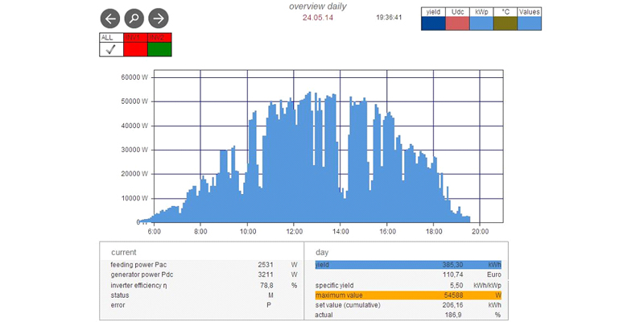The image size is (644, 322).
Task: Click the Values color swatch
Action: (530, 24)
